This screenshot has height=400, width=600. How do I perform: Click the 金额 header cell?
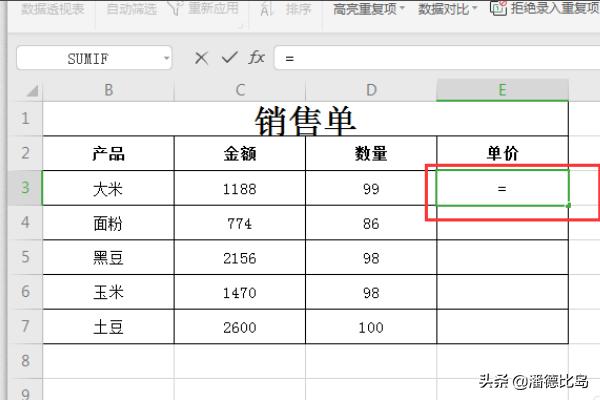(240, 153)
